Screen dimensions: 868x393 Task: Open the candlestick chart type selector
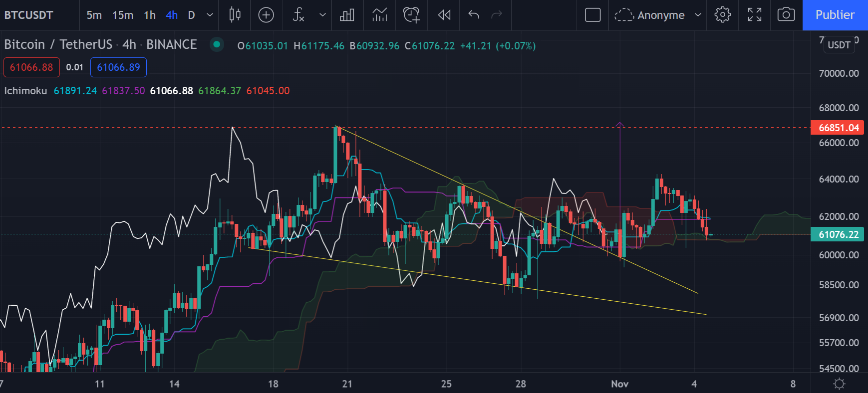[x=235, y=15]
